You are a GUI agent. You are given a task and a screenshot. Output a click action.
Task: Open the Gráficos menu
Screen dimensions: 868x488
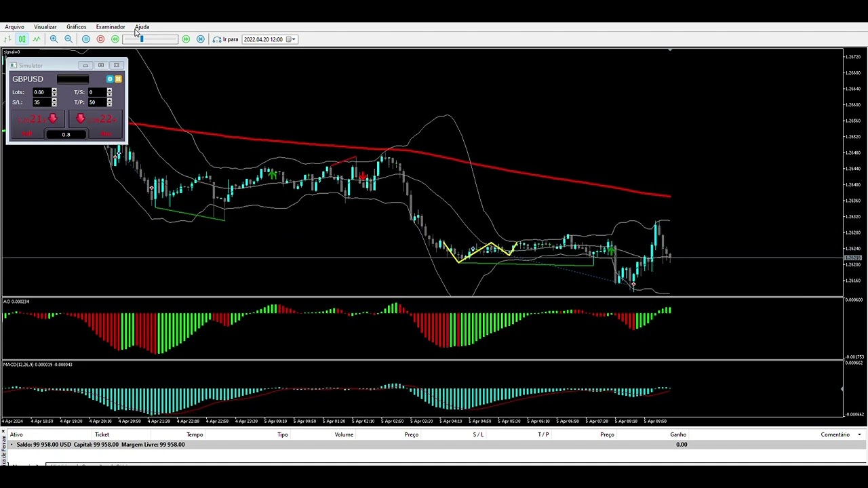[x=76, y=27]
